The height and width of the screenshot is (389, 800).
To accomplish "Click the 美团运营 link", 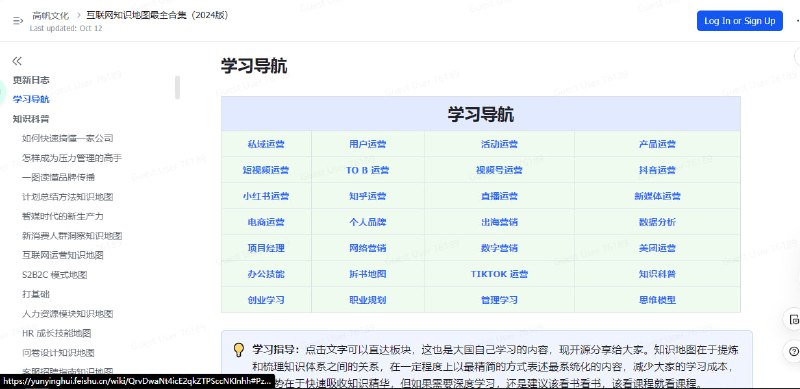I will 657,248.
